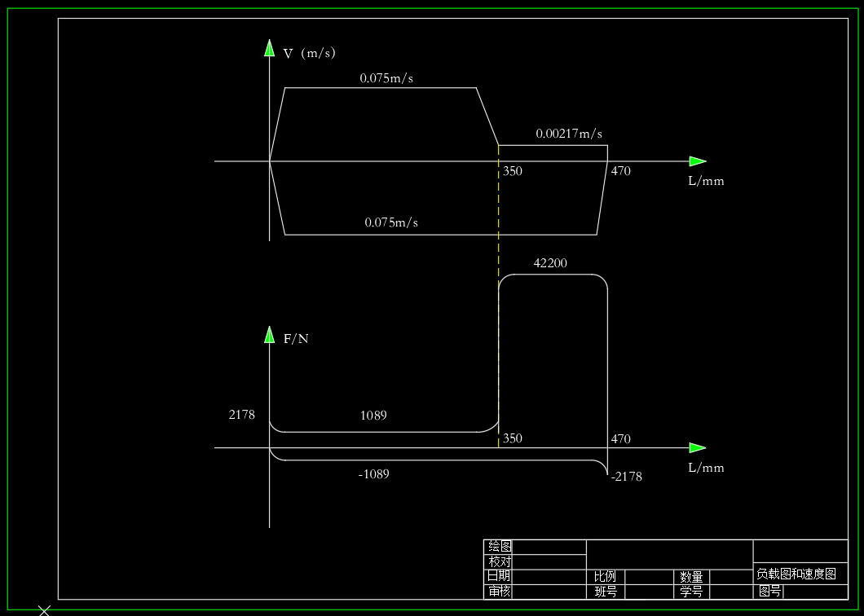The width and height of the screenshot is (864, 616).
Task: Select the 图号 label
Action: (769, 592)
